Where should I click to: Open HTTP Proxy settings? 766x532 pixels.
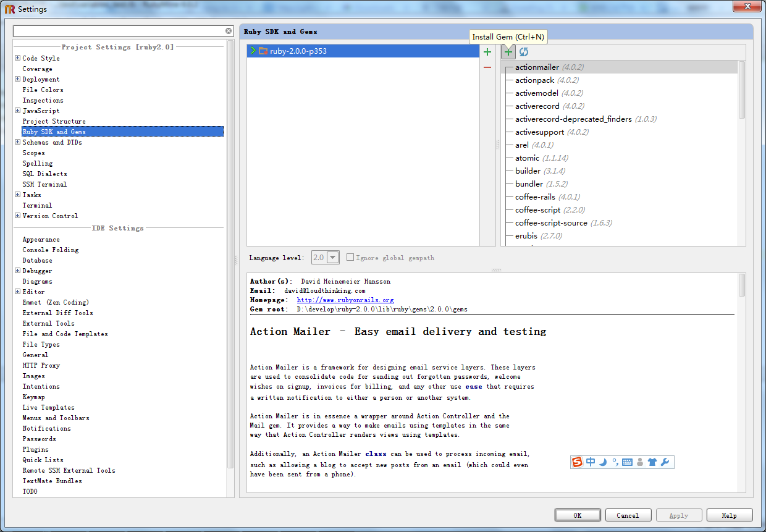41,365
